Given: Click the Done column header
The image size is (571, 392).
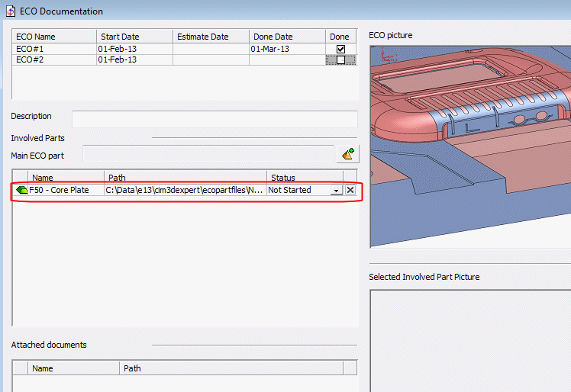Looking at the screenshot, I should (340, 37).
